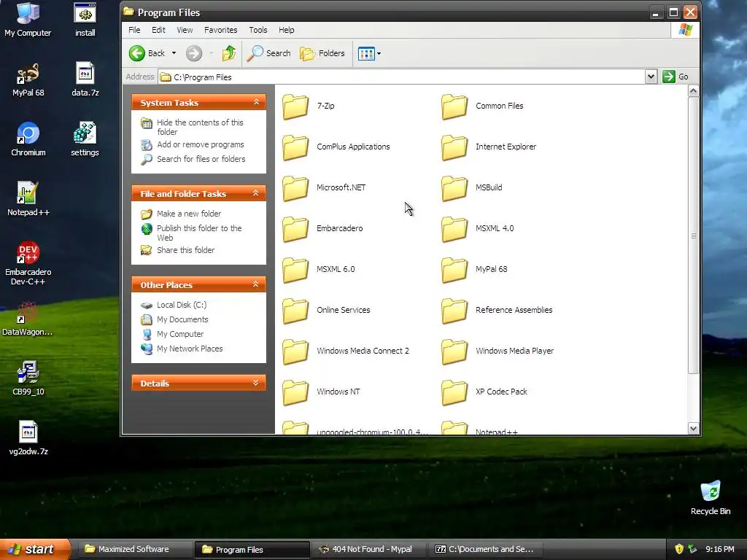Open the Help menu
Viewport: 747px width, 560px height.
[286, 30]
